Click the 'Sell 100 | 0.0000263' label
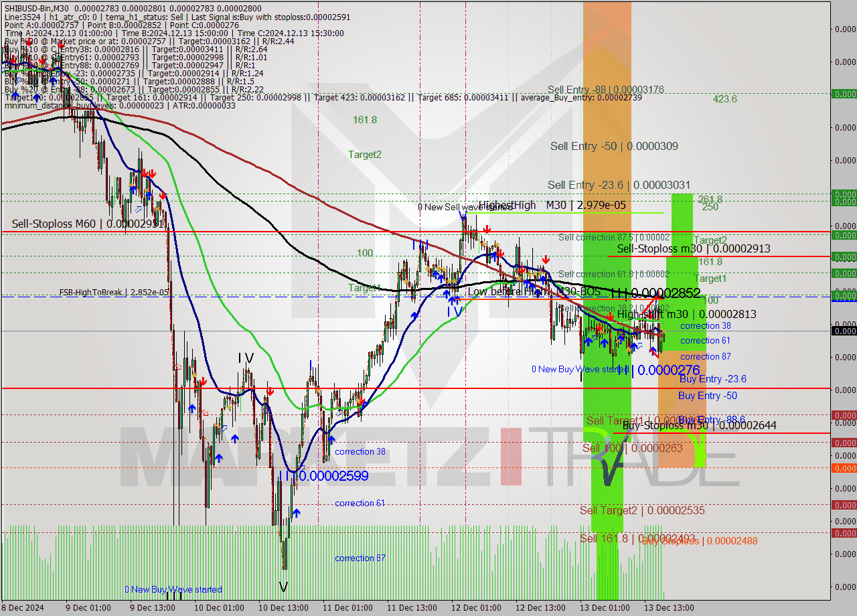The height and width of the screenshot is (616, 857). [633, 448]
